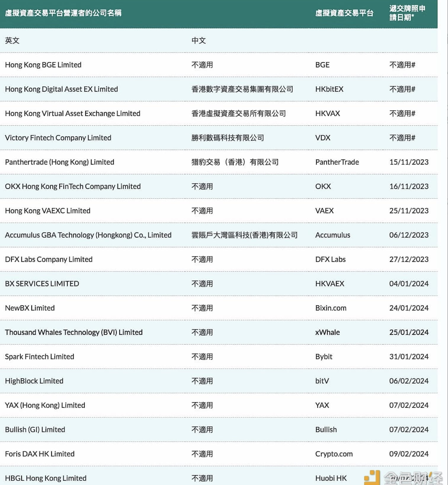Select 'Bullish (GI) Limited'
Viewport: 448px width, 485px height.
point(35,430)
